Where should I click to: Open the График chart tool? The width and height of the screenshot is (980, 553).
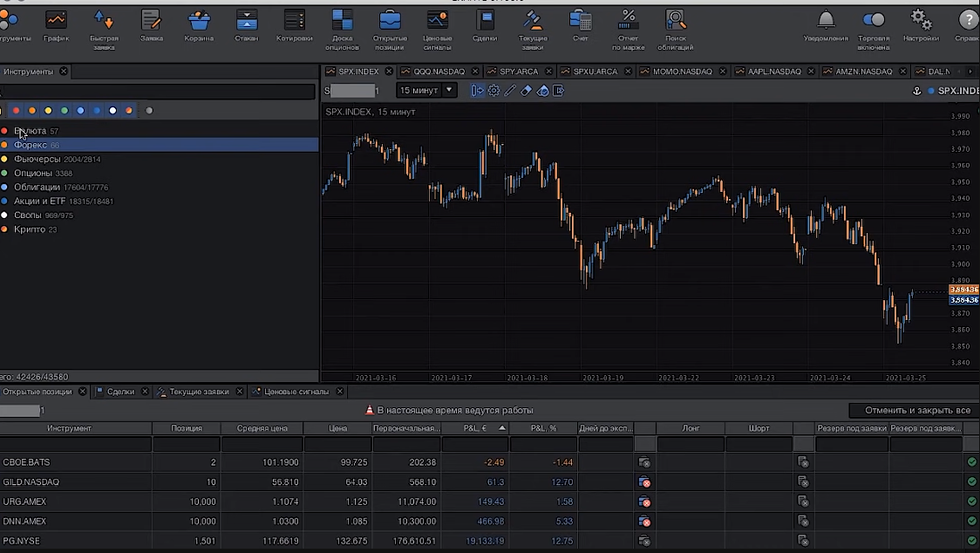[x=56, y=25]
